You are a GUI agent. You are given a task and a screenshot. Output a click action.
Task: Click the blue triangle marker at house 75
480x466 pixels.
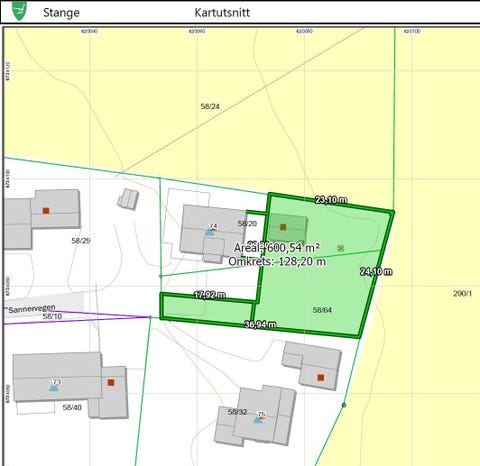click(x=257, y=420)
